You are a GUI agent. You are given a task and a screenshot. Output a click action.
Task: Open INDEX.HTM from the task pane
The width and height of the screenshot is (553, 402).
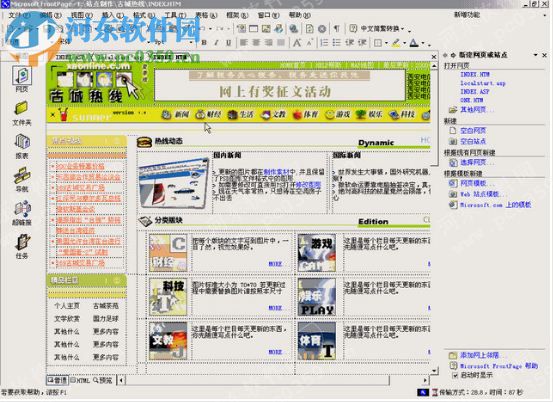coord(475,74)
